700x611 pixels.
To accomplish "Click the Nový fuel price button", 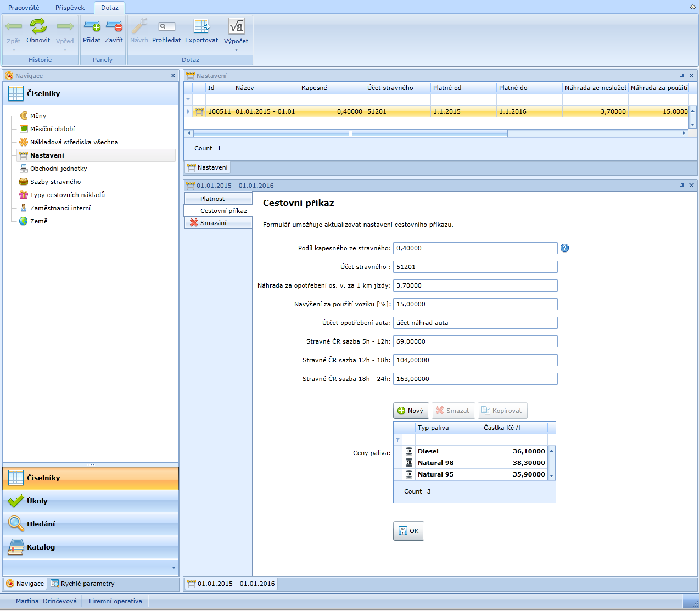I will tap(411, 411).
